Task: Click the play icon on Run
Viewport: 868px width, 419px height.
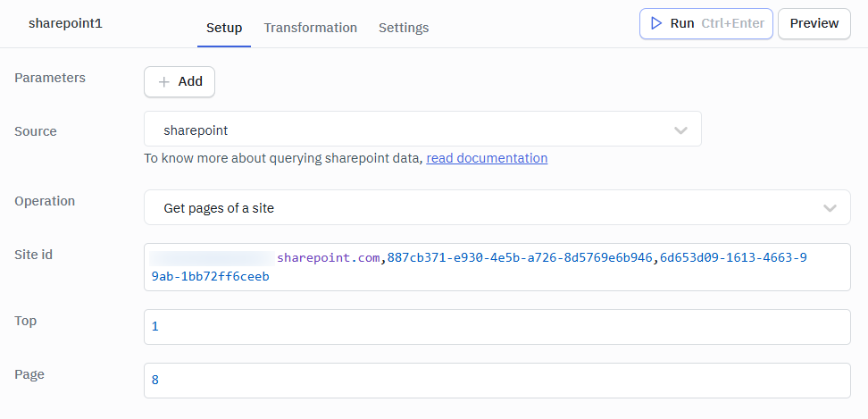Action: pyautogui.click(x=656, y=24)
